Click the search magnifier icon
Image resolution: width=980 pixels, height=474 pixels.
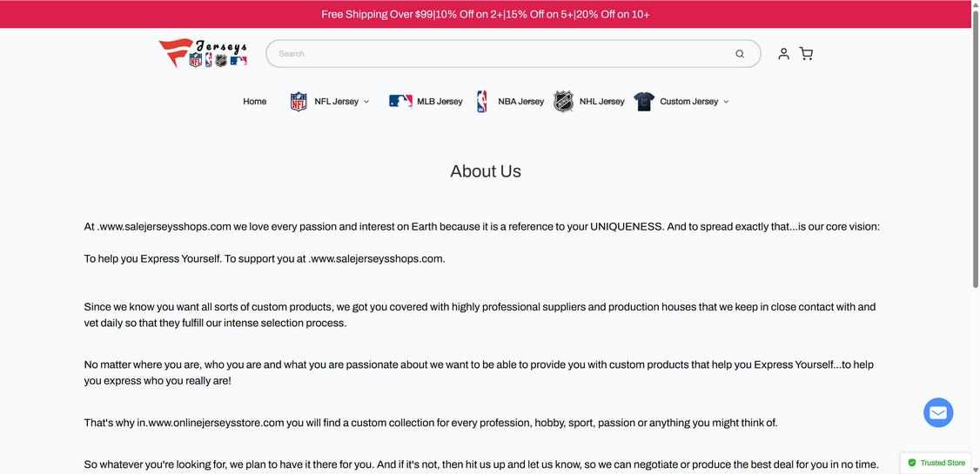click(740, 54)
